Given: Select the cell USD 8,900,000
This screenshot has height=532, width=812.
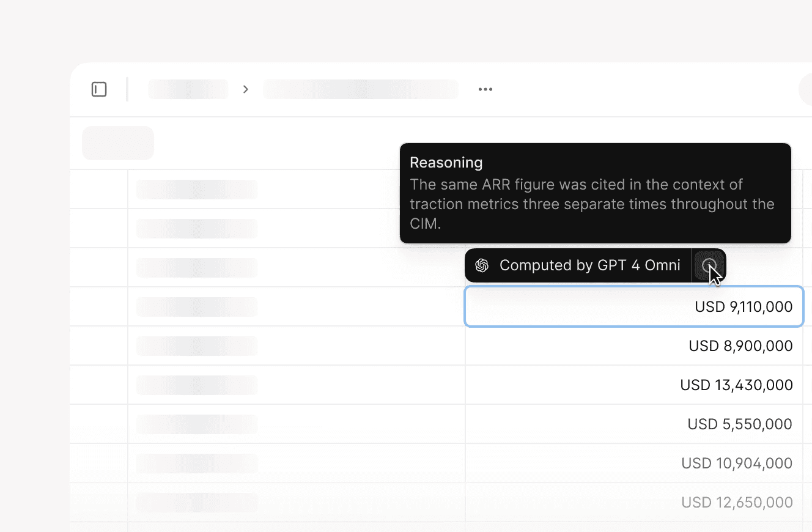Looking at the screenshot, I should 634,345.
